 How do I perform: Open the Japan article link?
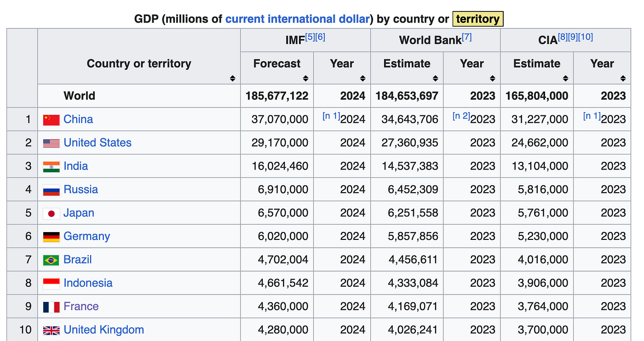coord(79,213)
